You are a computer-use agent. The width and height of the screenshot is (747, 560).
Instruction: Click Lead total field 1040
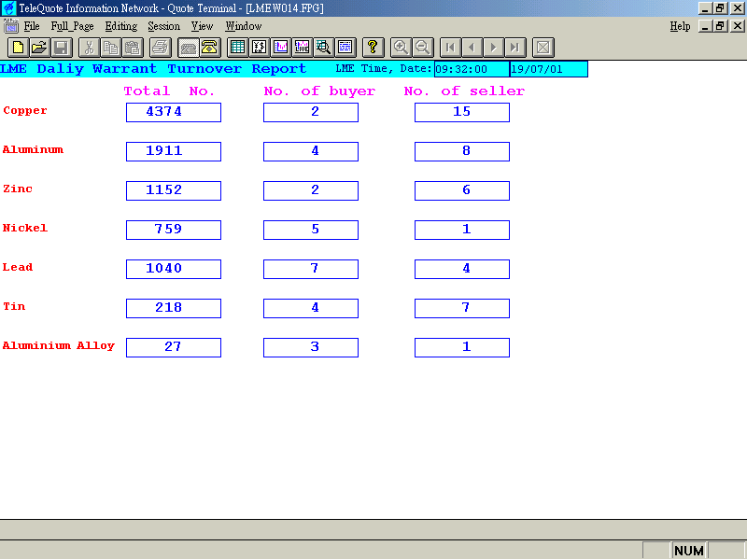(174, 269)
